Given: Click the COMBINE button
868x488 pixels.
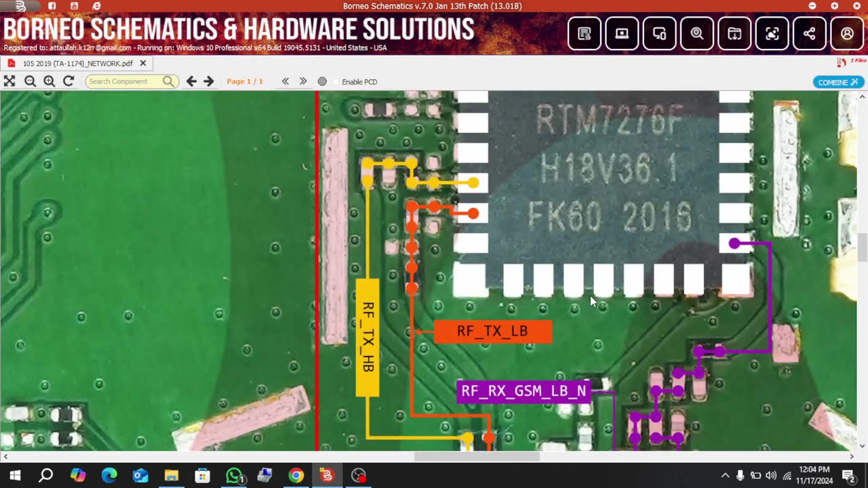Looking at the screenshot, I should [x=838, y=82].
